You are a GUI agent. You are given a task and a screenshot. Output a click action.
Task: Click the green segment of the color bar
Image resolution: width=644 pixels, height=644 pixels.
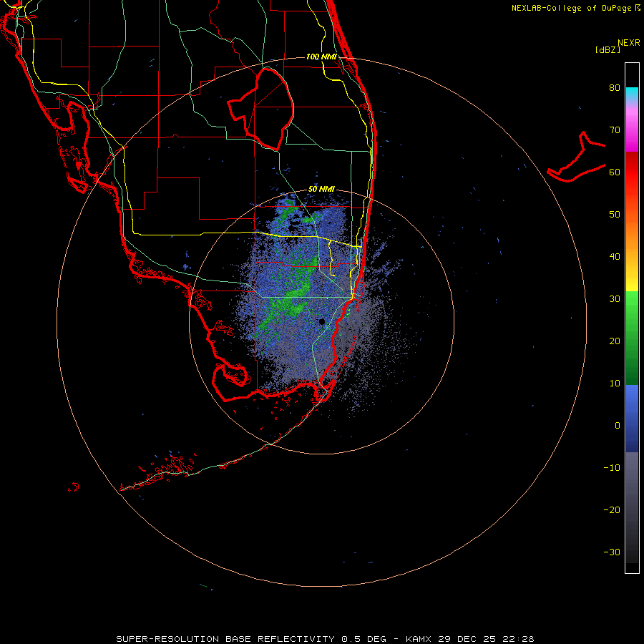click(x=632, y=337)
